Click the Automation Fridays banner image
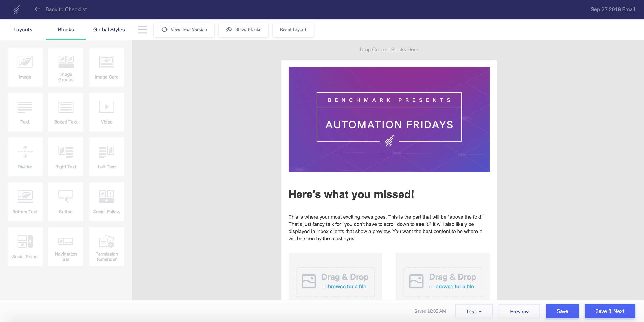 389,119
